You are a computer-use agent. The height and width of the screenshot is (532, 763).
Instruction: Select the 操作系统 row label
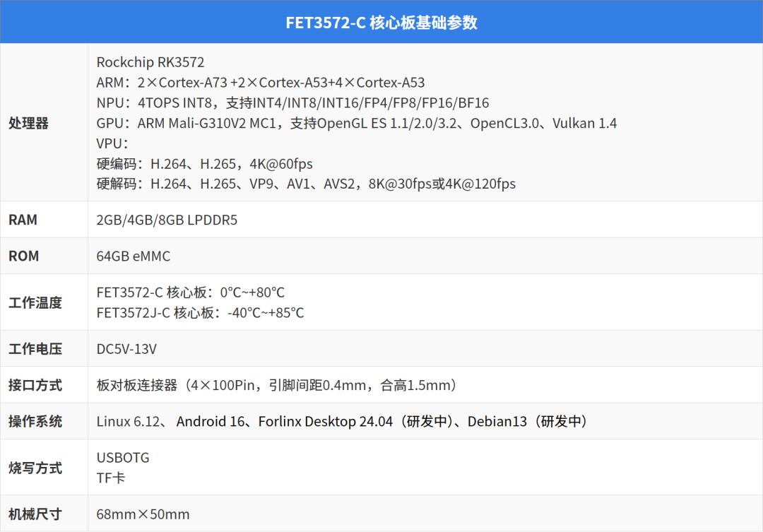coord(35,422)
